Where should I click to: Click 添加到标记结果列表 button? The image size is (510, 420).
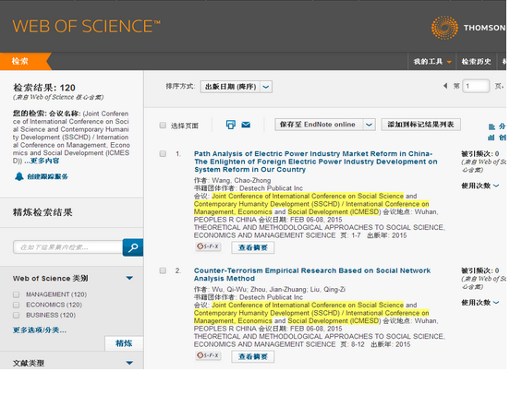tap(420, 125)
